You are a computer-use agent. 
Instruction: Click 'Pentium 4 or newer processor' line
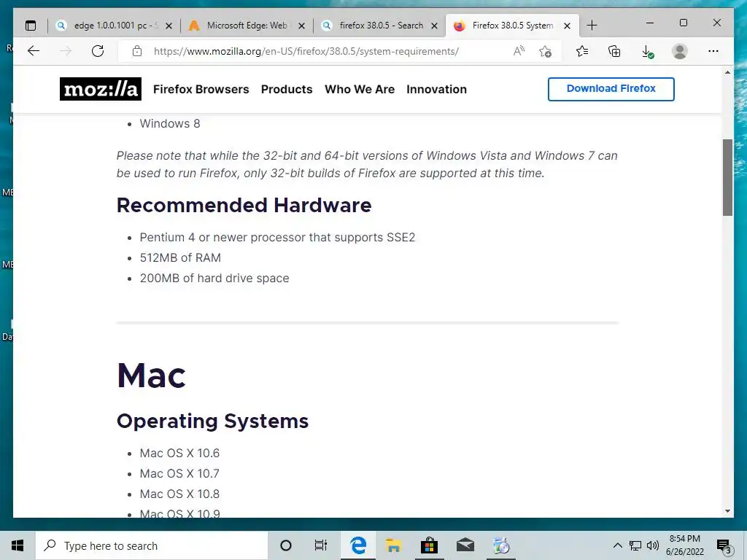(277, 237)
